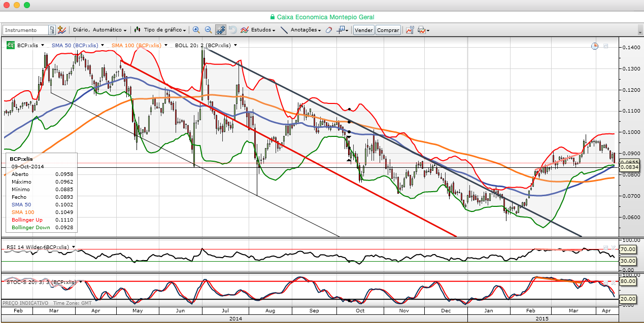Click the Bollinger Down value 0.0928
The width and height of the screenshot is (644, 323).
pyautogui.click(x=64, y=227)
